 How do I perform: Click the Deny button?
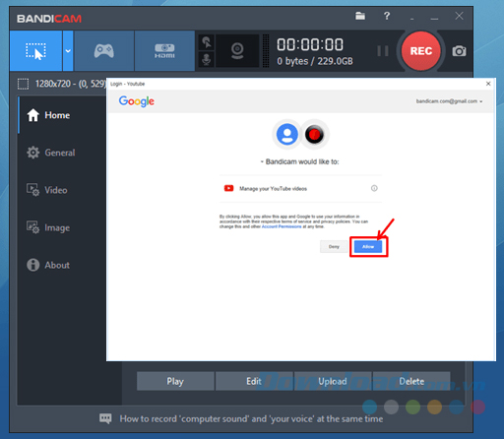334,247
